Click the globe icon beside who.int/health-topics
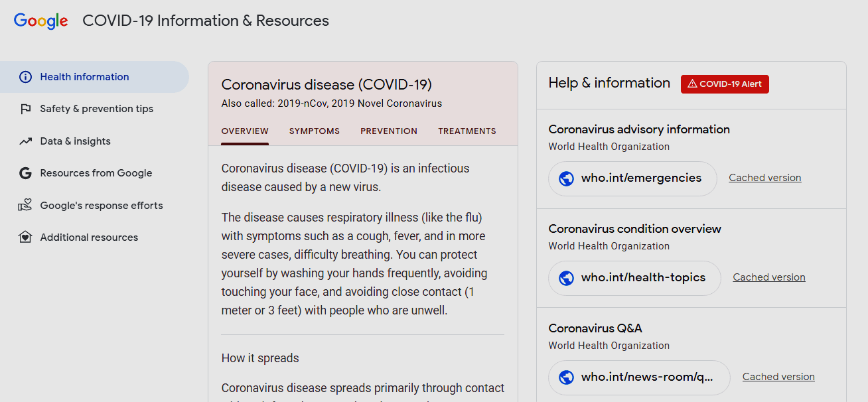Screen dimensions: 868x402 click(566, 278)
